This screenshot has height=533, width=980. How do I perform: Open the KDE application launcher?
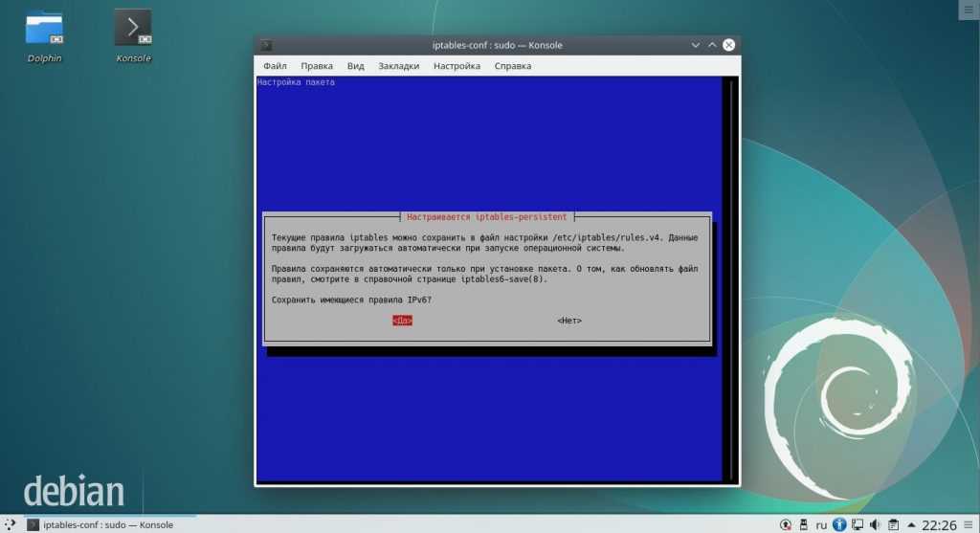click(x=11, y=524)
